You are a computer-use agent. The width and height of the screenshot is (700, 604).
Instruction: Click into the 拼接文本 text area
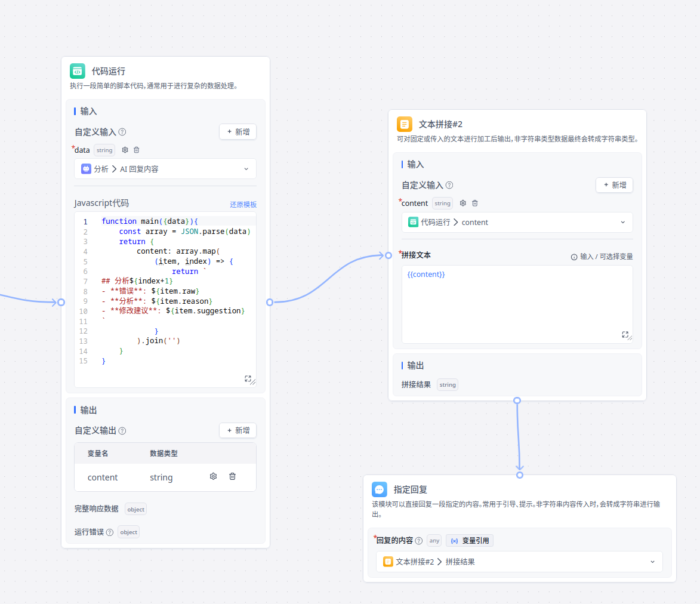517,304
